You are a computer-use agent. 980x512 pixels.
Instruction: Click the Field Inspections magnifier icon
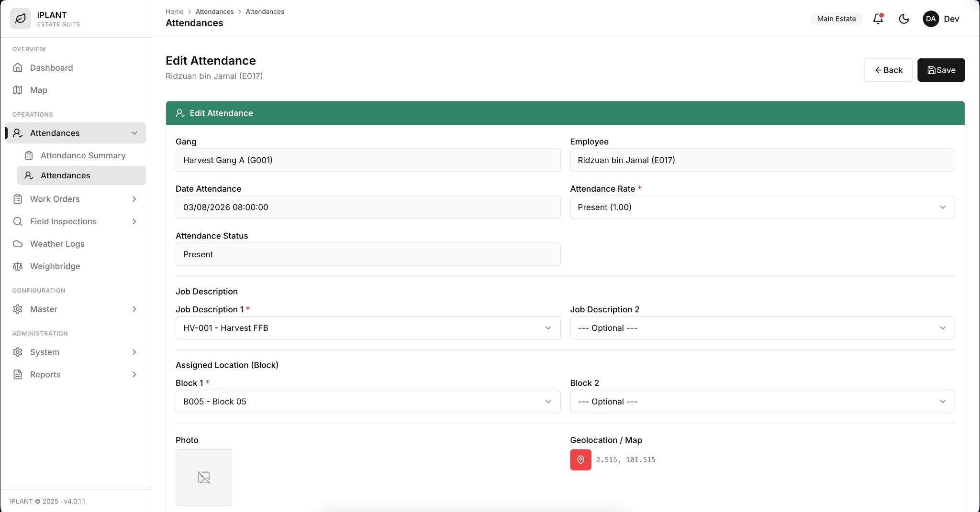pyautogui.click(x=18, y=221)
